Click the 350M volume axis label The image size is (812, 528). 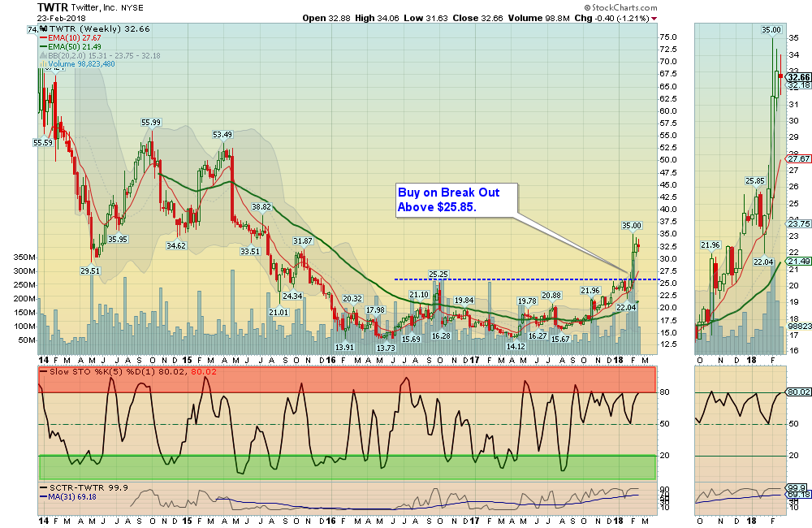point(24,257)
